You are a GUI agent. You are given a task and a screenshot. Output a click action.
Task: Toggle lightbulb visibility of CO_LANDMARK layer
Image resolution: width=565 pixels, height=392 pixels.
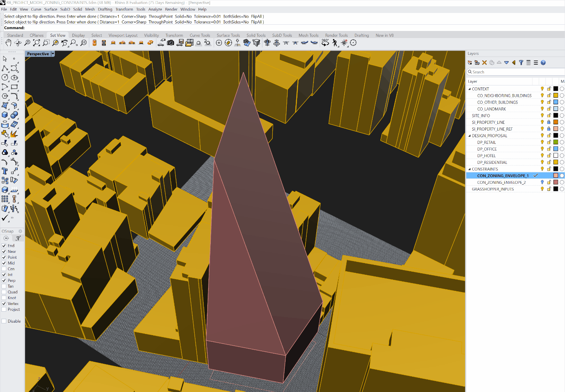[x=542, y=109]
